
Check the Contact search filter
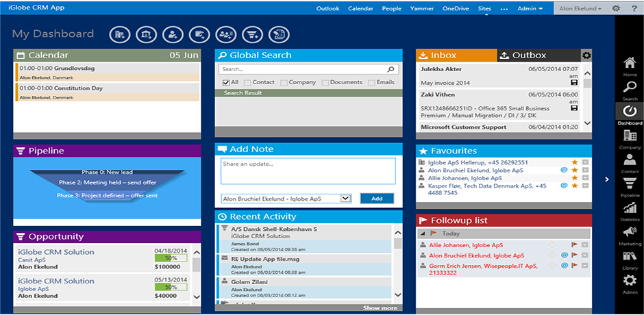[247, 83]
